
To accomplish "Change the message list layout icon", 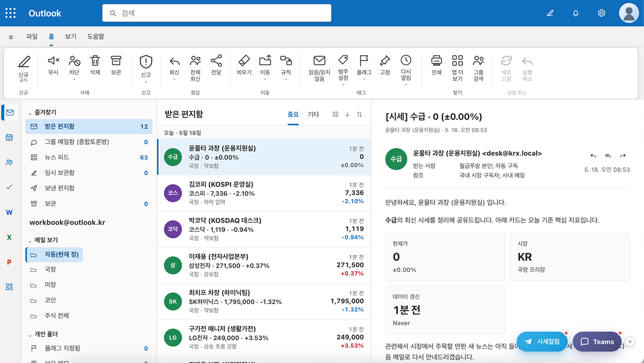I will click(335, 114).
